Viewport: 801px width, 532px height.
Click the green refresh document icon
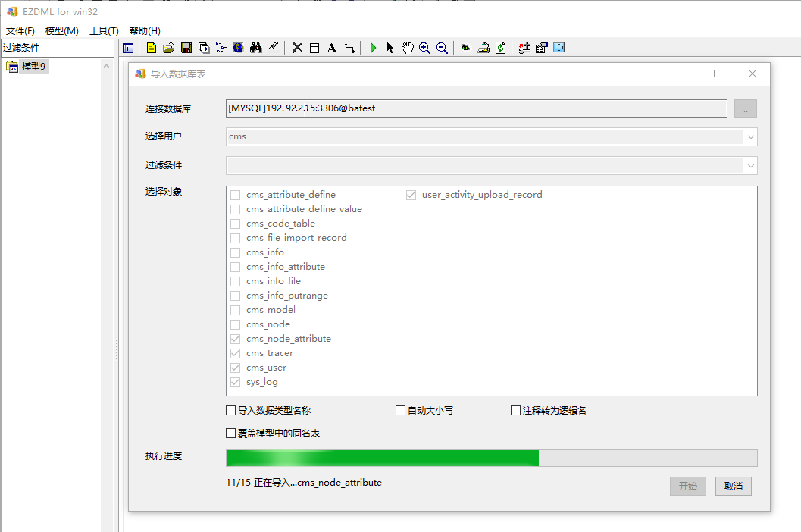[501, 48]
